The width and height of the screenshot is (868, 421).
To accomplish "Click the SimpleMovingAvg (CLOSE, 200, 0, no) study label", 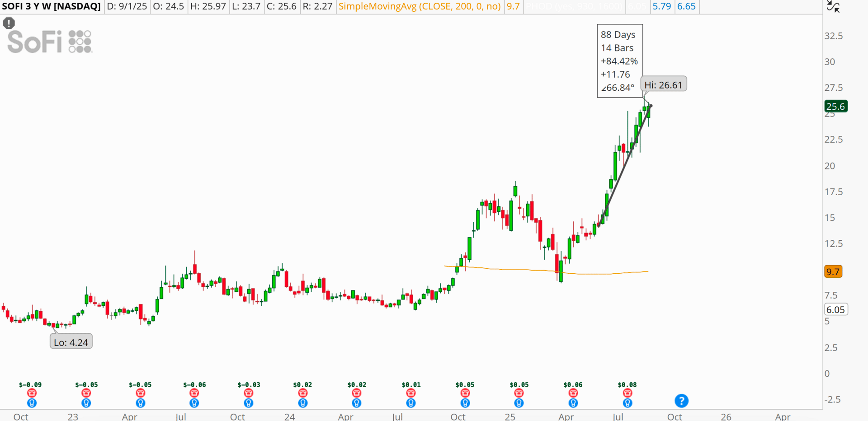I will click(420, 6).
